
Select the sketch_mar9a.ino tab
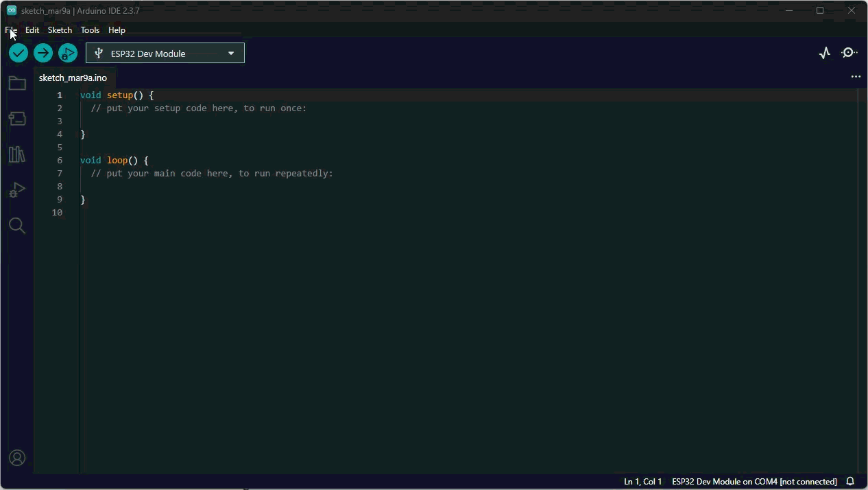coord(73,78)
